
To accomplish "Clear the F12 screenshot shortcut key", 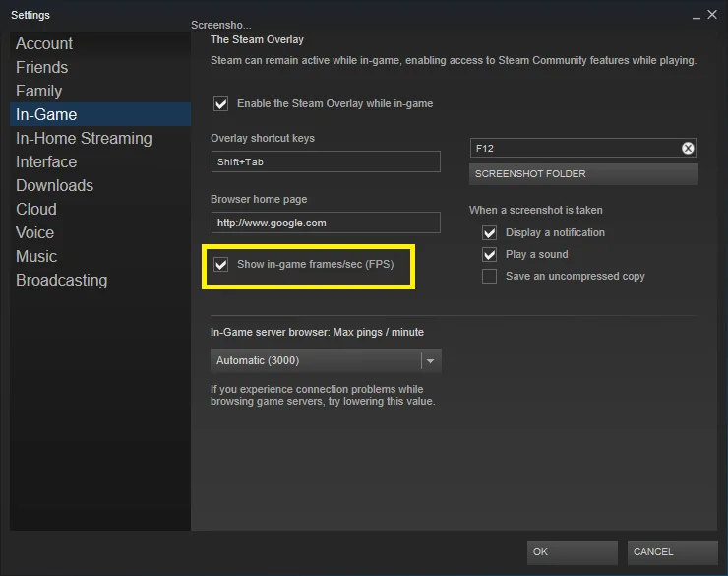I will 688,148.
